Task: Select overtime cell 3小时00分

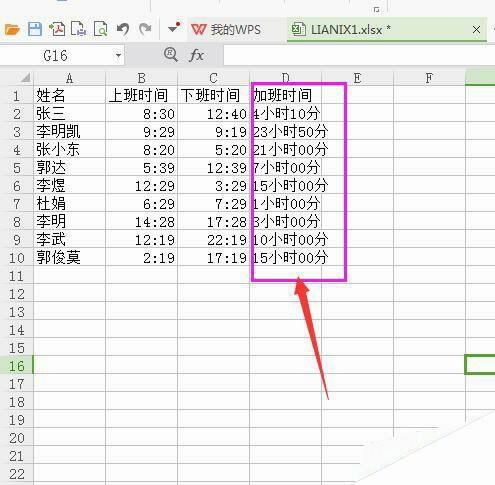Action: point(285,222)
